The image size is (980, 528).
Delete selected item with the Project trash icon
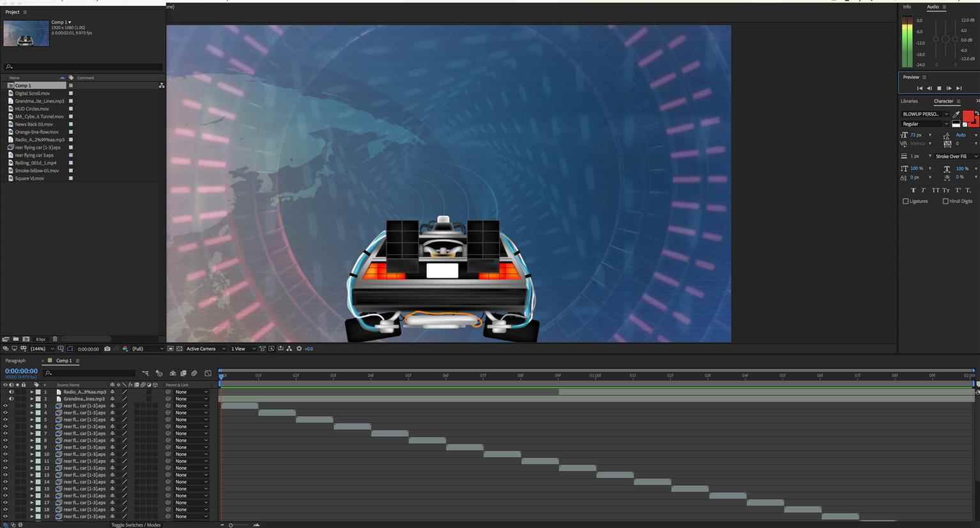tap(55, 339)
